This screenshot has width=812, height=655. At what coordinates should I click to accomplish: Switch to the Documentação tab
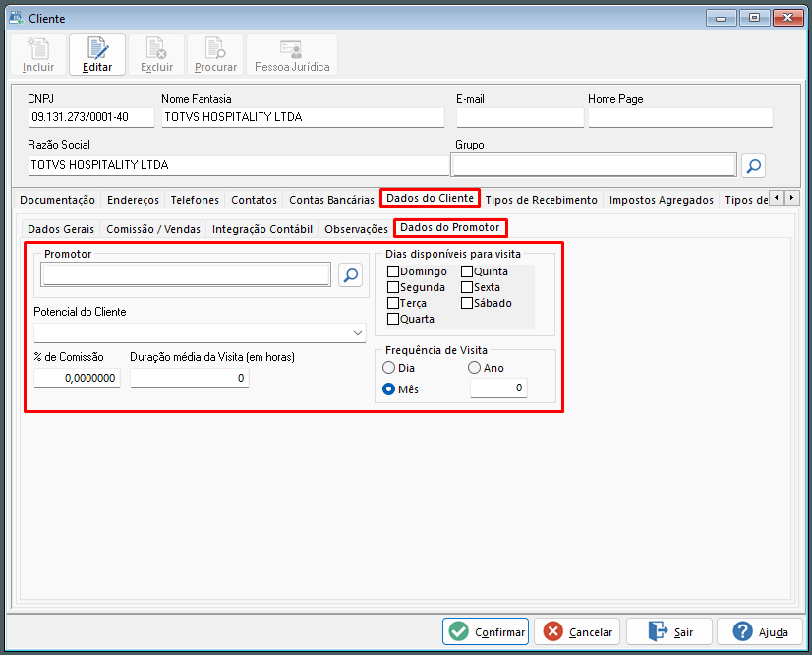(x=57, y=200)
